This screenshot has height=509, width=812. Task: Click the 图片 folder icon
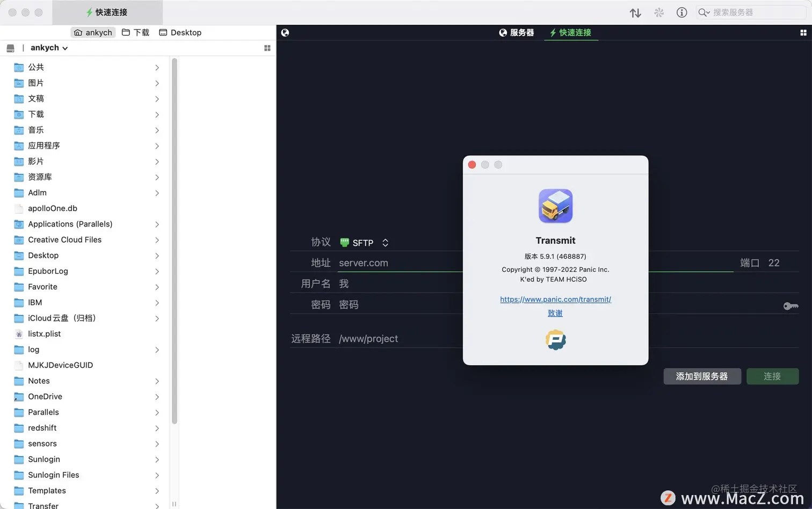(x=19, y=83)
